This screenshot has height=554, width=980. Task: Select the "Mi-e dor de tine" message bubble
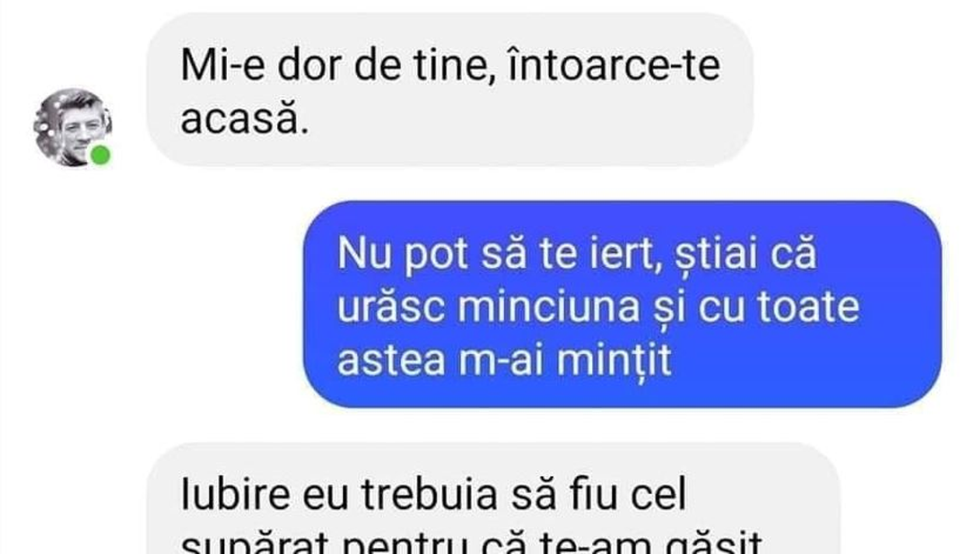point(450,90)
